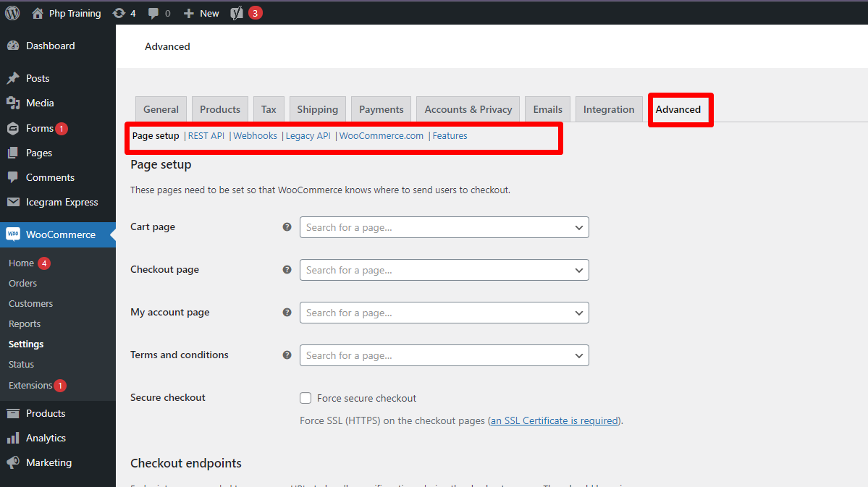
Task: Click the My account page search field
Action: [x=434, y=313]
